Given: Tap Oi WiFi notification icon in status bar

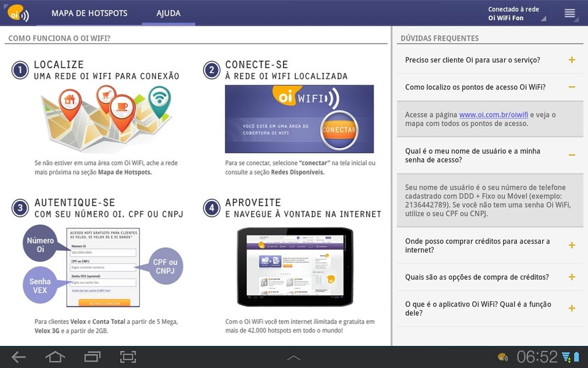Looking at the screenshot, I should click(x=502, y=357).
